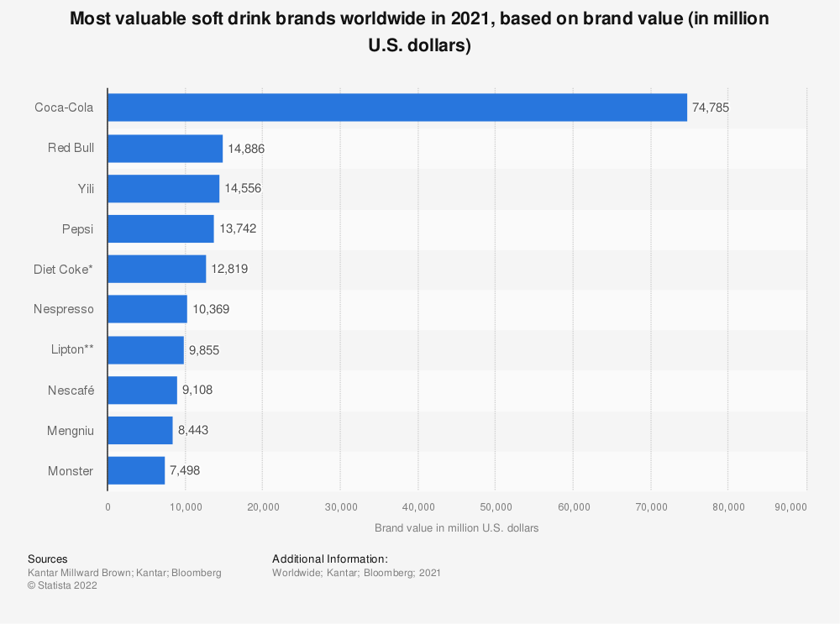Select the Nescafé bar
The width and height of the screenshot is (840, 624).
(143, 390)
